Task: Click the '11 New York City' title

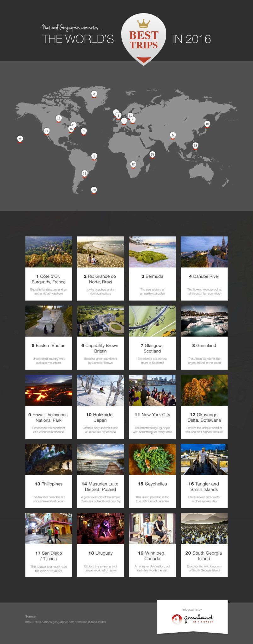Action: pyautogui.click(x=152, y=415)
